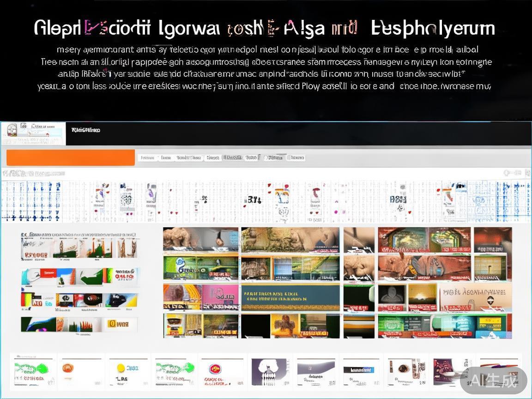Click the 'AI生成' watermark badge
The width and height of the screenshot is (532, 399).
click(494, 381)
